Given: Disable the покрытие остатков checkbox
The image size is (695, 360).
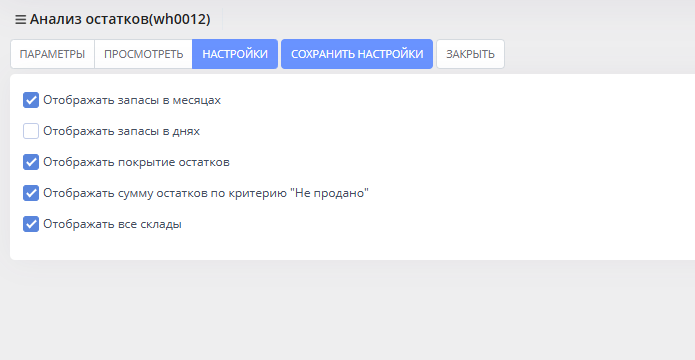Looking at the screenshot, I should 31,162.
